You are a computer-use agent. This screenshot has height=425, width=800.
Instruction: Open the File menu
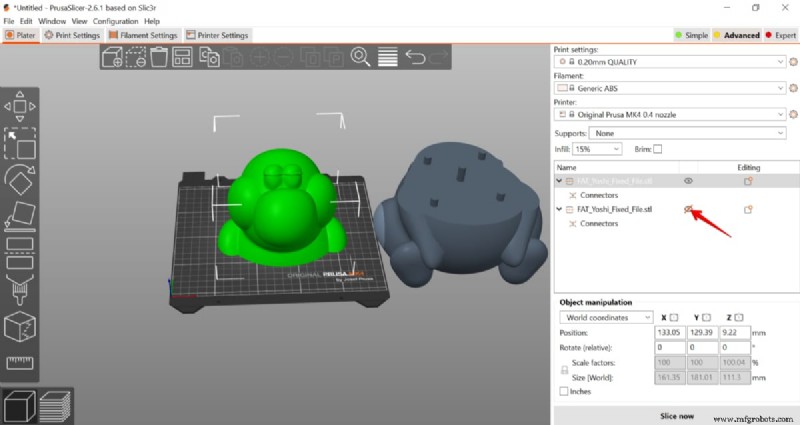pos(9,21)
